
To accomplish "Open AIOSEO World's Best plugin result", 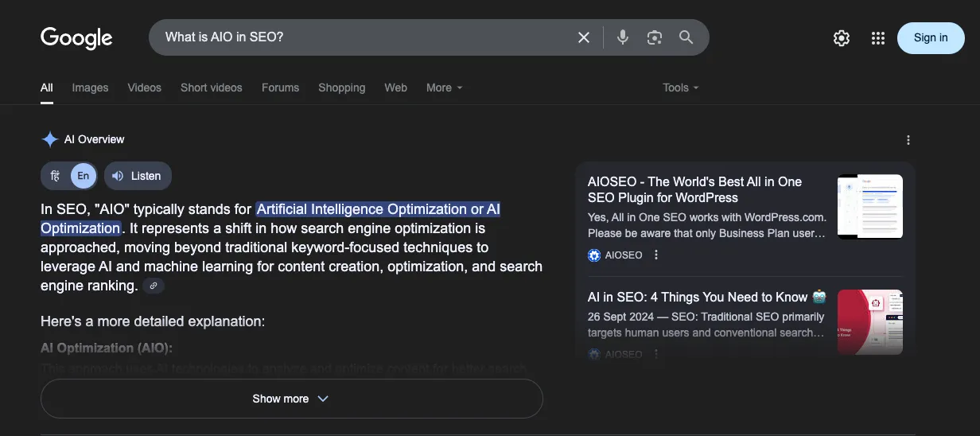I will click(694, 189).
